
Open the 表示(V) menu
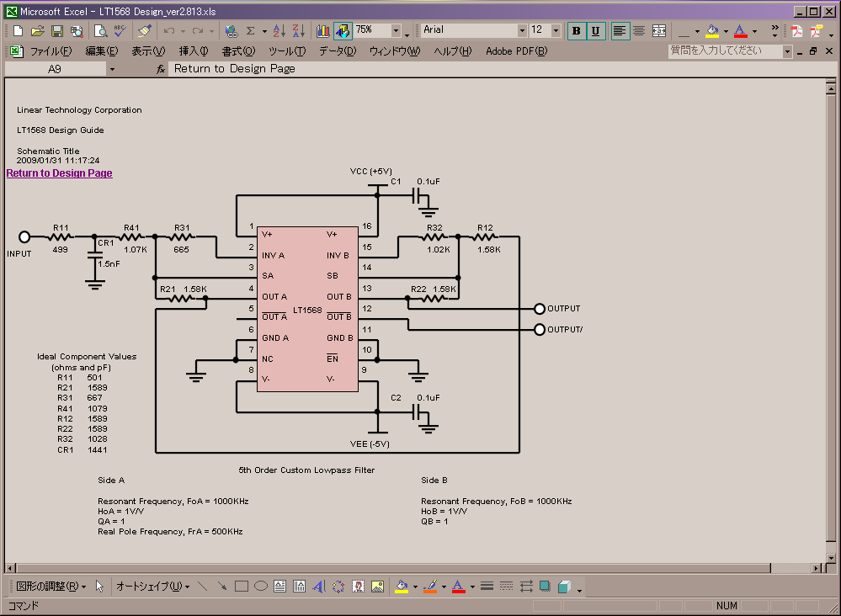[x=148, y=51]
